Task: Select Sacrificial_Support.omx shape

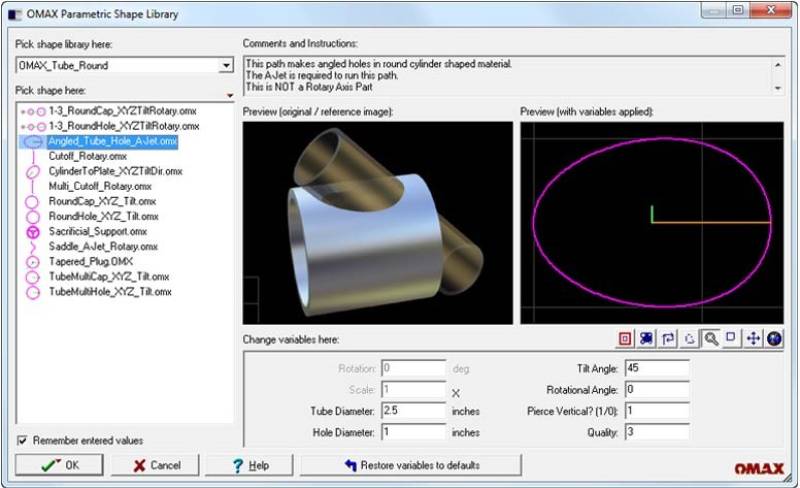Action: click(97, 232)
